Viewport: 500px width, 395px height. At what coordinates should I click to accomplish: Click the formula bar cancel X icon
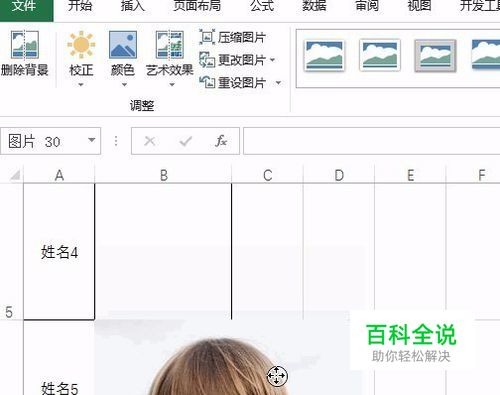pyautogui.click(x=150, y=141)
